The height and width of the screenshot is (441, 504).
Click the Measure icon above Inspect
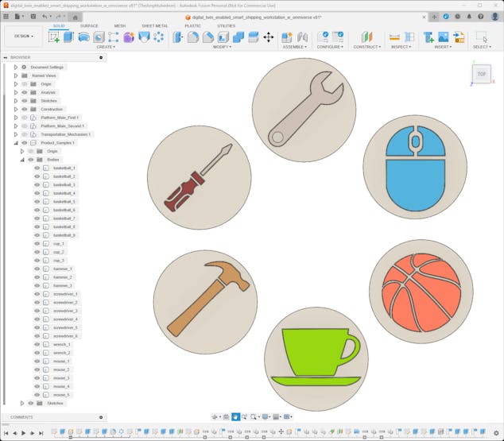pos(394,37)
